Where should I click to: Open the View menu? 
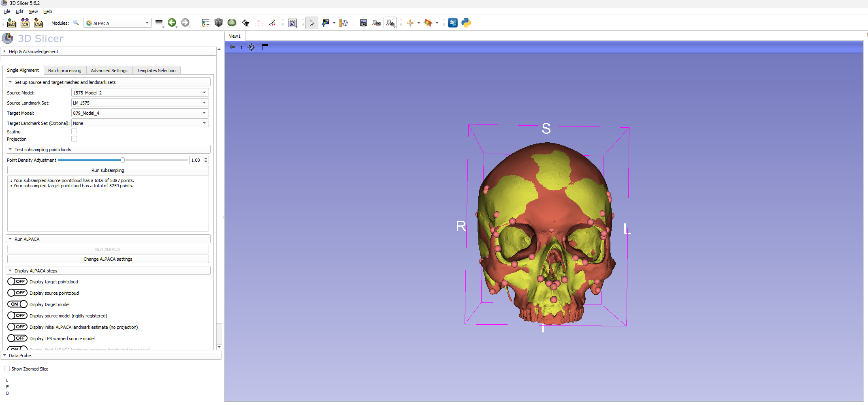coord(33,11)
